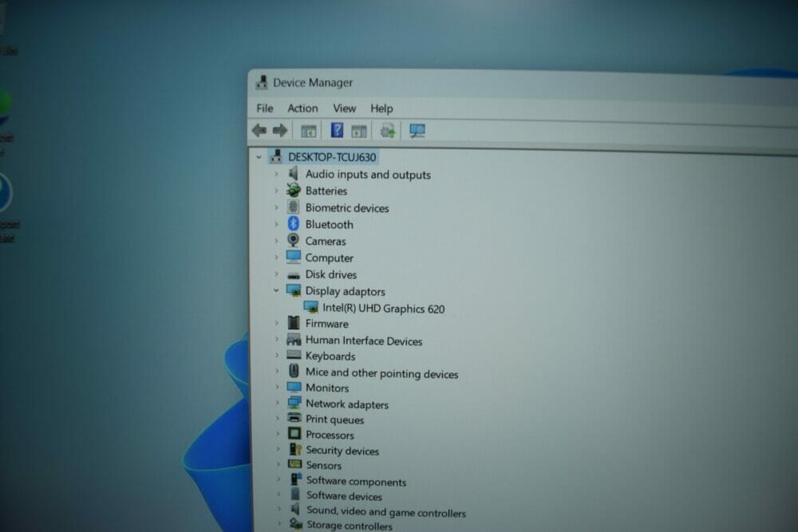Click the Intel UHD Graphics 620 device icon
Viewport: 798px width, 532px height.
(x=311, y=307)
